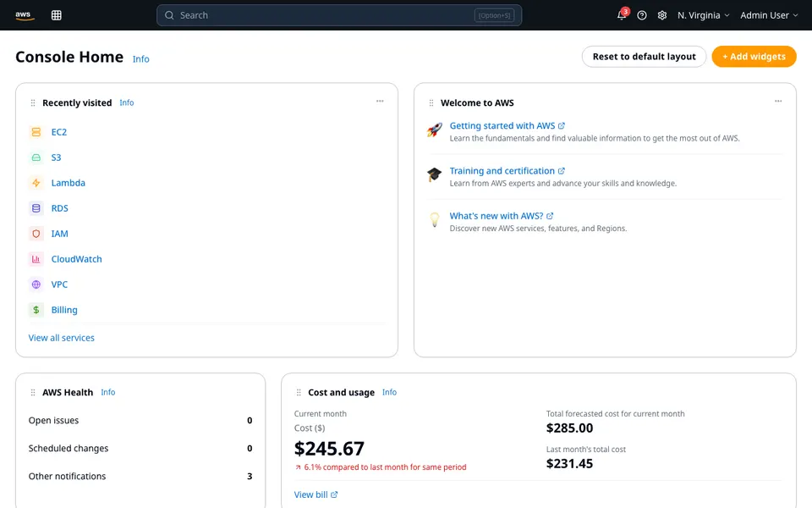Viewport: 812px width, 508px height.
Task: Open the RDS service link
Action: click(59, 208)
